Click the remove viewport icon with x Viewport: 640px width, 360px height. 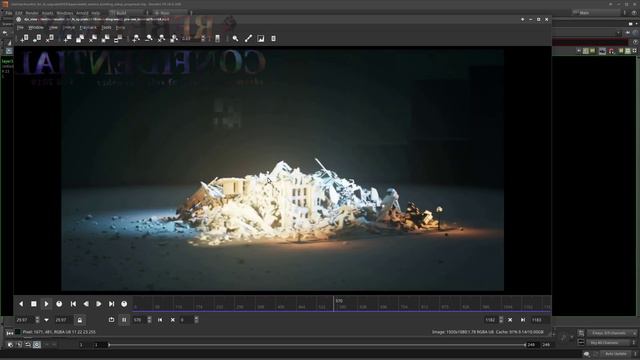pyautogui.click(x=93, y=38)
